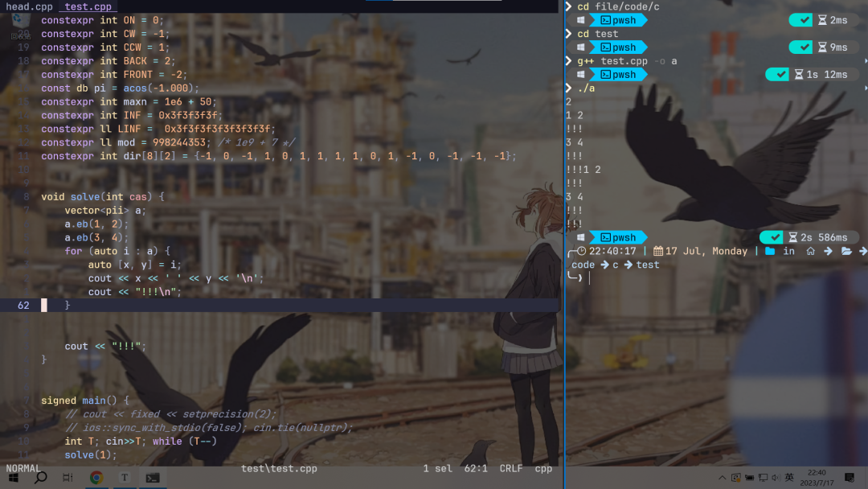Toggle the 英 input method indicator

tap(789, 478)
